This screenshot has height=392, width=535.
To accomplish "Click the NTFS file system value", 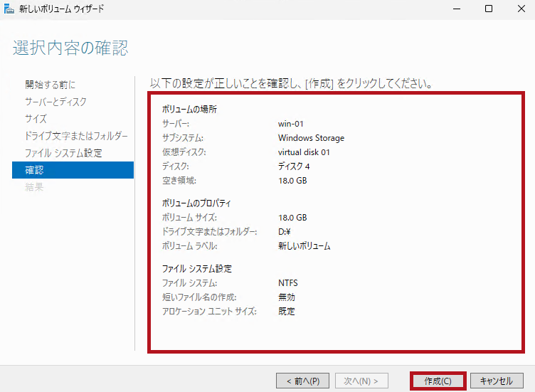I will tap(288, 283).
